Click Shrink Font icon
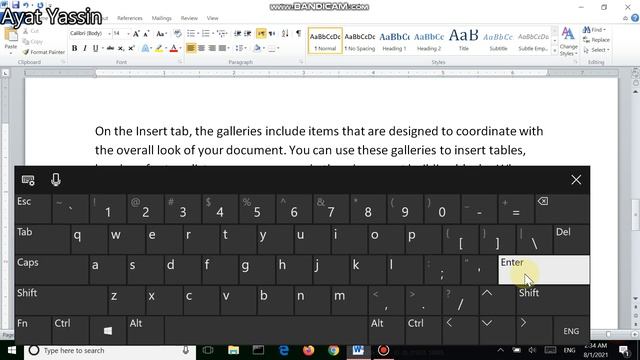Image resolution: width=640 pixels, height=360 pixels. [x=146, y=33]
